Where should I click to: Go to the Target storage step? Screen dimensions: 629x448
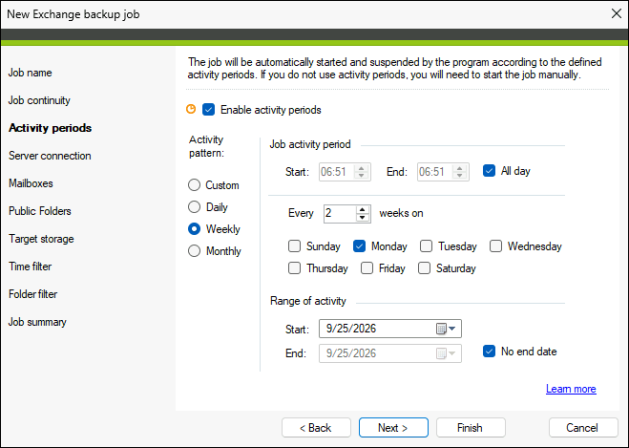point(41,239)
